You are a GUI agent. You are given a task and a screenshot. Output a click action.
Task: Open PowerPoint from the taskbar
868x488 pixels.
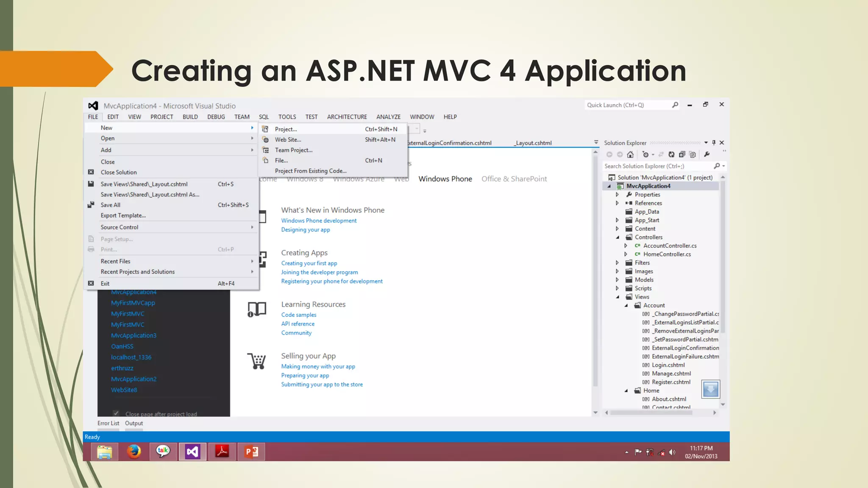(x=251, y=452)
